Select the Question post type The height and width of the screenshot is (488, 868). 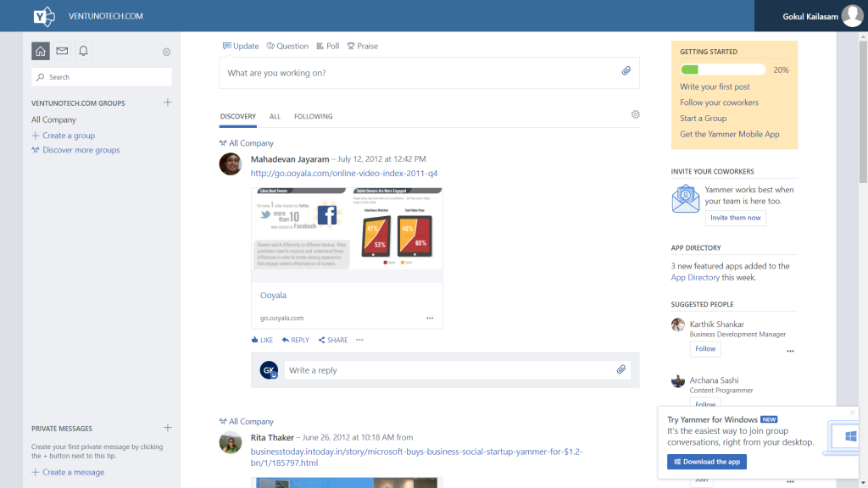click(287, 46)
